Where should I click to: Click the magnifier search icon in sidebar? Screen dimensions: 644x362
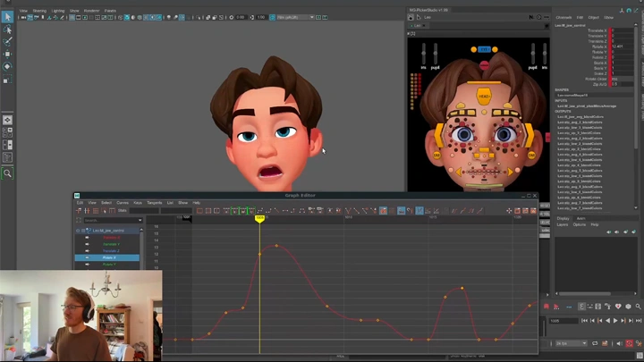(7, 173)
